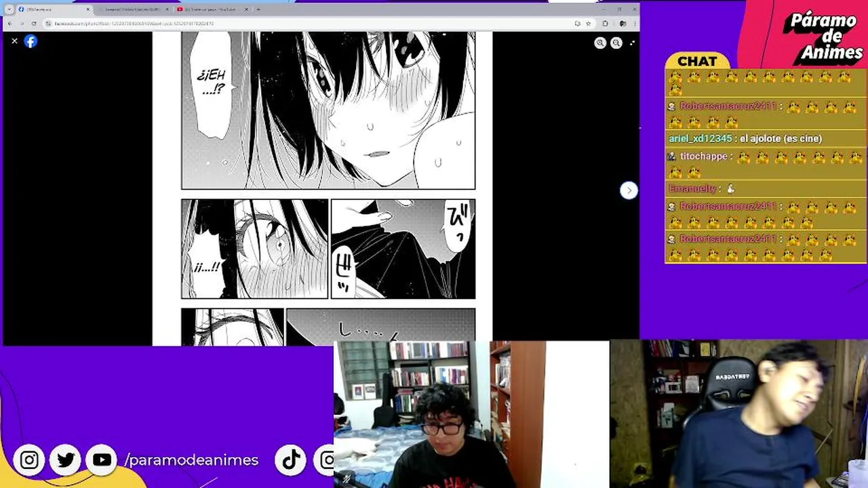Click the /paramodeanimes handle text
Screen dimensions: 868x488
pyautogui.click(x=192, y=460)
